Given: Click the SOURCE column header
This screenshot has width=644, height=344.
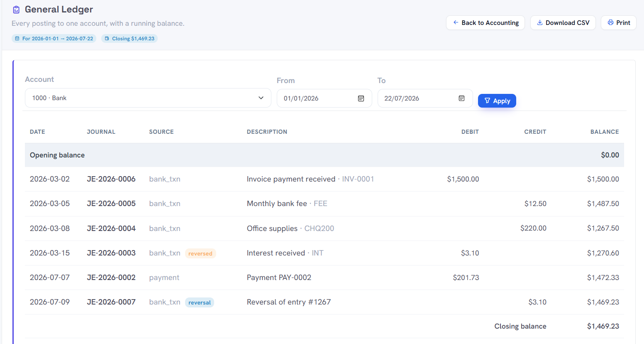Looking at the screenshot, I should [x=161, y=132].
